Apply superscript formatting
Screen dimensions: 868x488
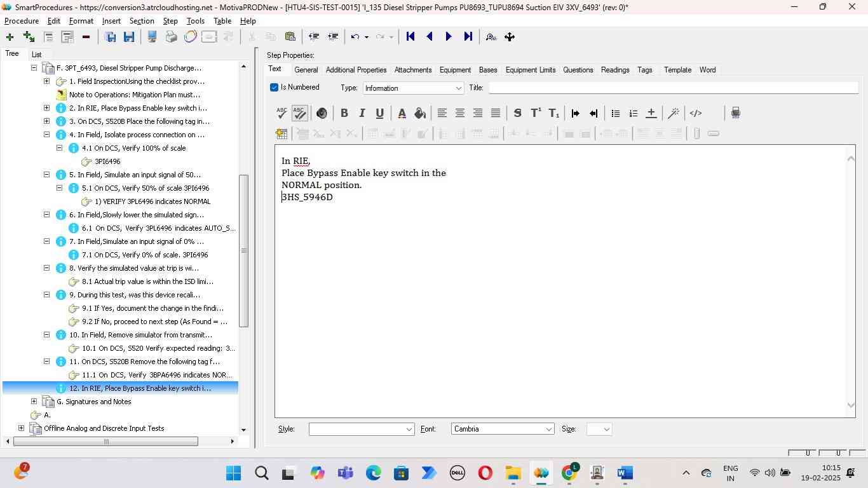536,113
